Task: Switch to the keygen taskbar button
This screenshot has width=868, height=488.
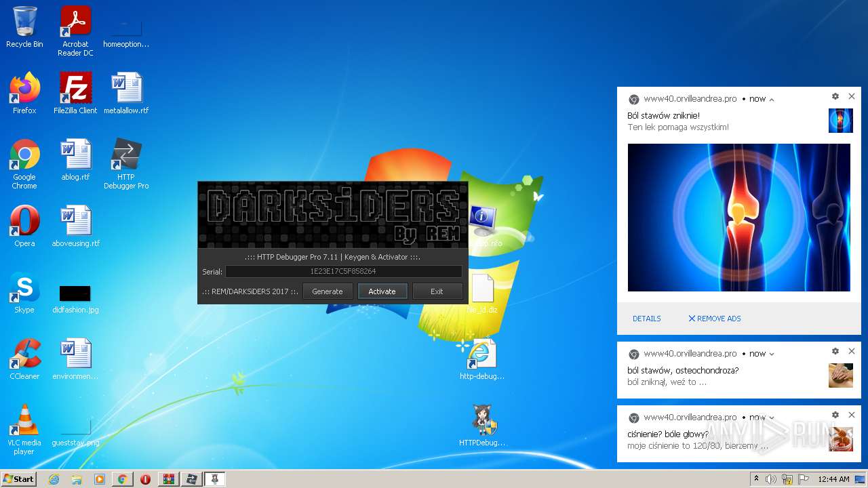Action: point(215,479)
